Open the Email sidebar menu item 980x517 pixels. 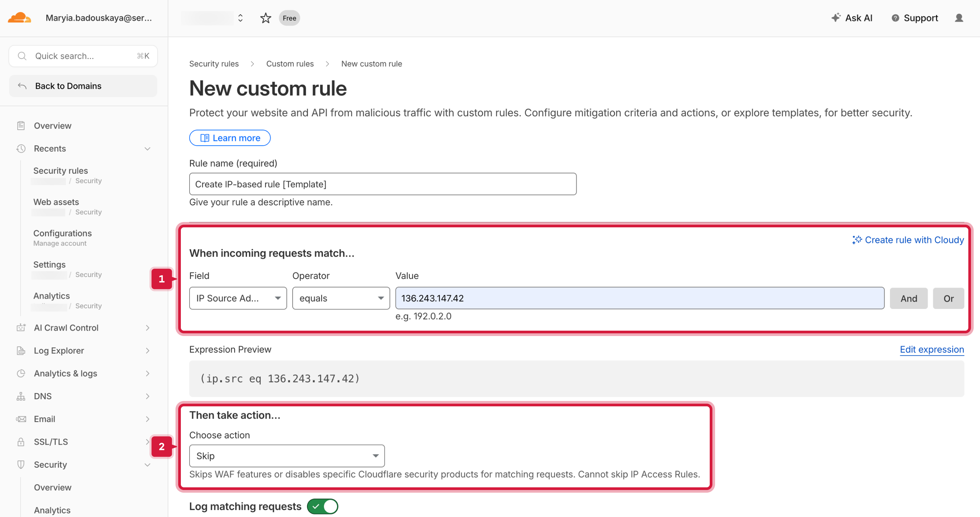coord(44,419)
